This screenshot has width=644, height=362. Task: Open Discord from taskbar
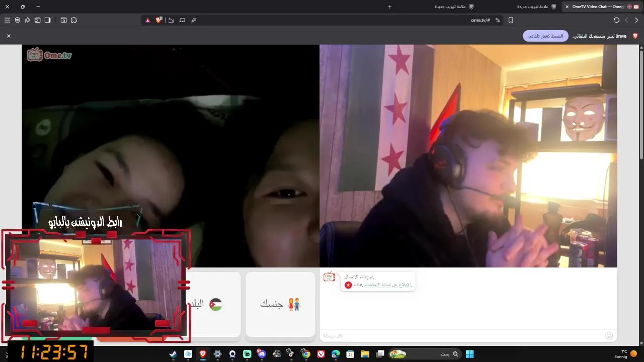point(262,354)
